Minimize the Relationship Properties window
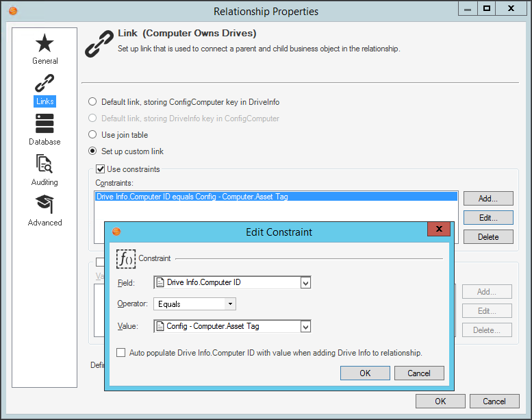The image size is (532, 420). (468, 8)
